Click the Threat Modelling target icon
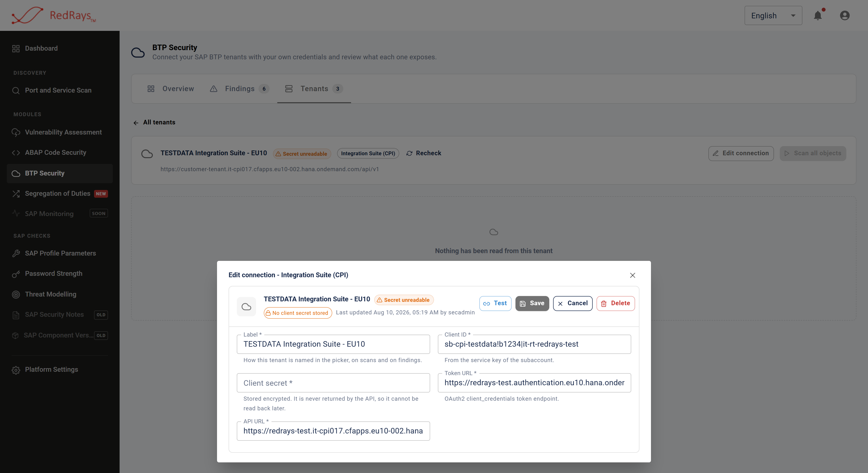This screenshot has height=473, width=868. pyautogui.click(x=16, y=294)
